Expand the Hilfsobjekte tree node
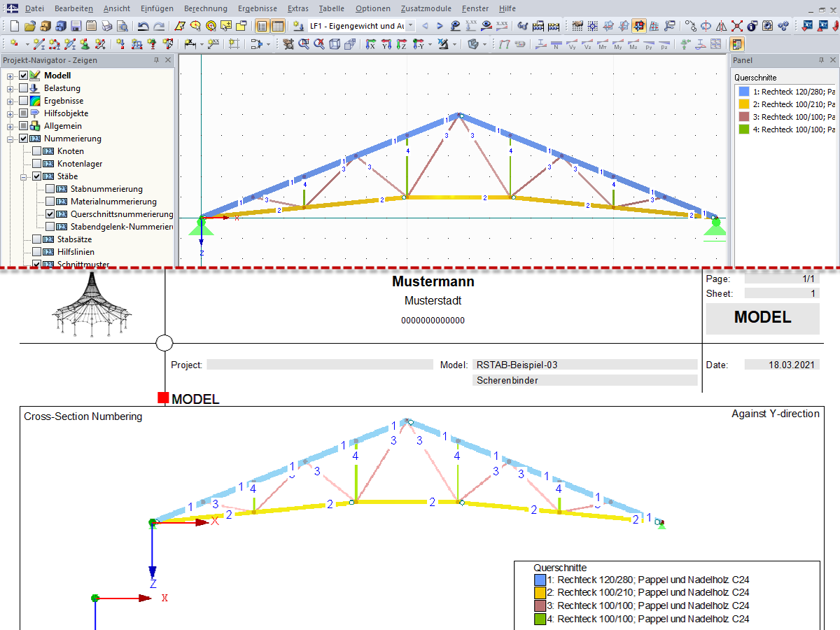 pyautogui.click(x=10, y=113)
